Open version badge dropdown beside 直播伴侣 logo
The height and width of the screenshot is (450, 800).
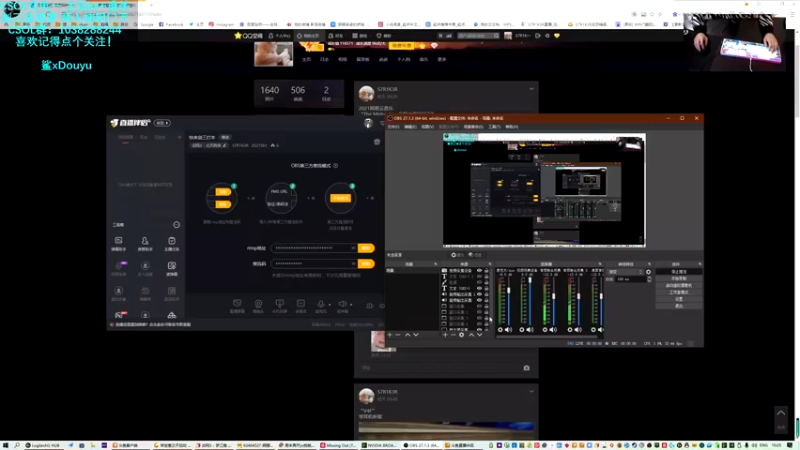[162, 123]
